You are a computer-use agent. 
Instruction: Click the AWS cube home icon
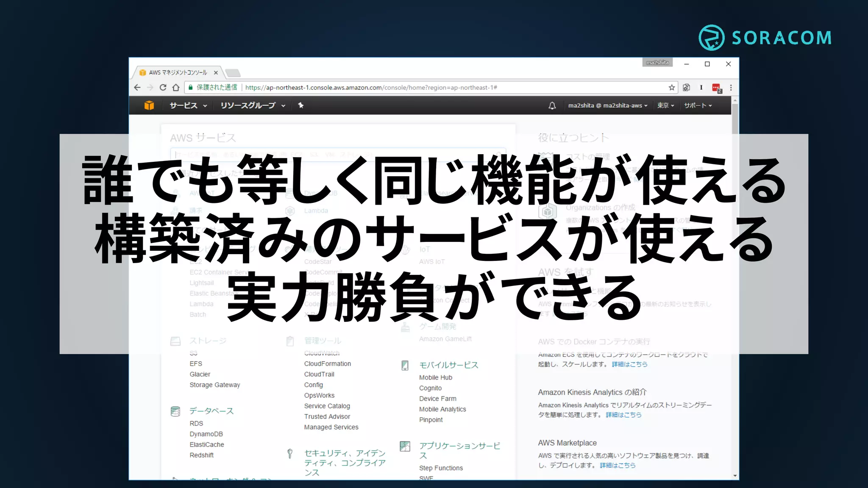[149, 105]
